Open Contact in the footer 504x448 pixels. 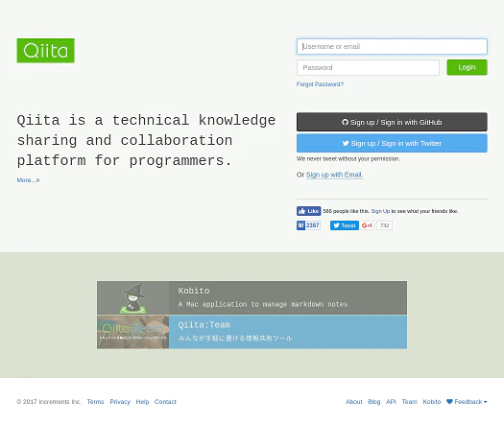click(x=165, y=402)
